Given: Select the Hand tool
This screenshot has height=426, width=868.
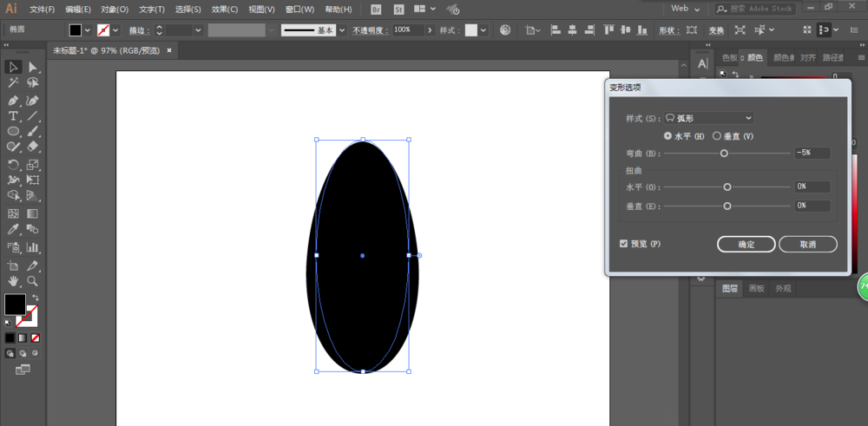Looking at the screenshot, I should coord(13,280).
